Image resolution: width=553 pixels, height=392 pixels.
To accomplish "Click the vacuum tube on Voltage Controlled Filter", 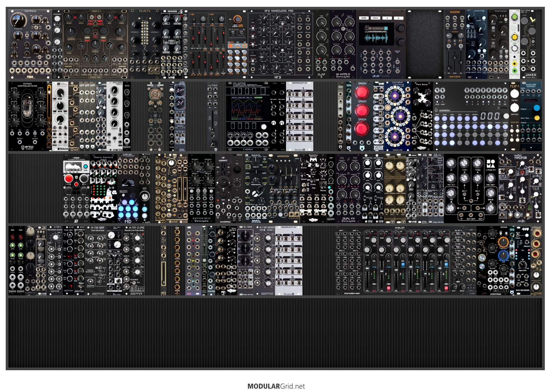I will click(27, 107).
